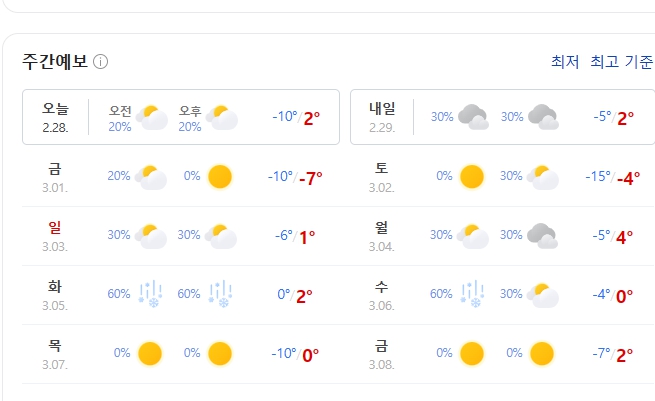The image size is (655, 401).
Task: Click the 주간예보 heading
Action: click(x=55, y=62)
